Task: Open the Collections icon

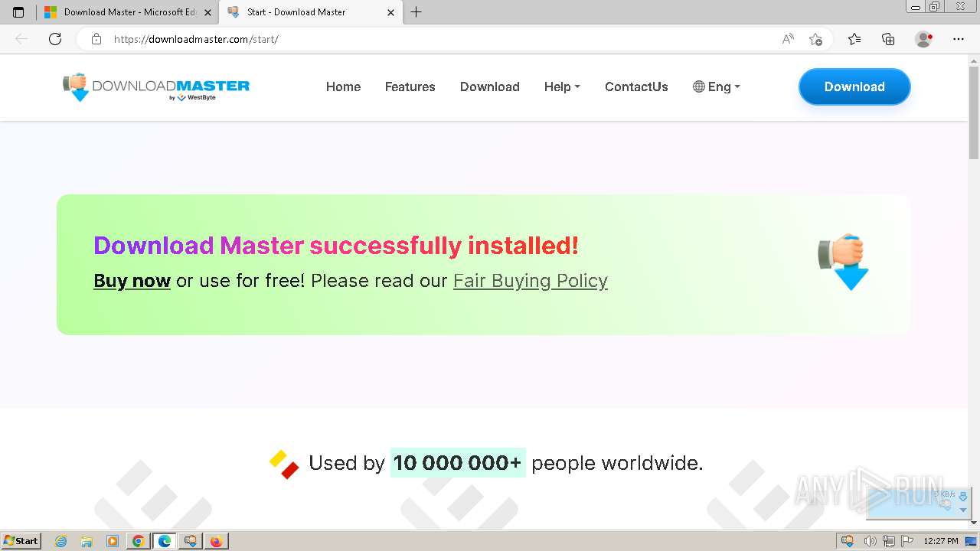Action: click(x=888, y=39)
